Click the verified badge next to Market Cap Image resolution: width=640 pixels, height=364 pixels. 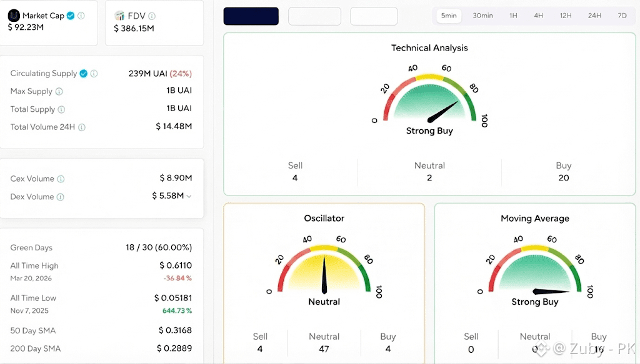coord(71,16)
